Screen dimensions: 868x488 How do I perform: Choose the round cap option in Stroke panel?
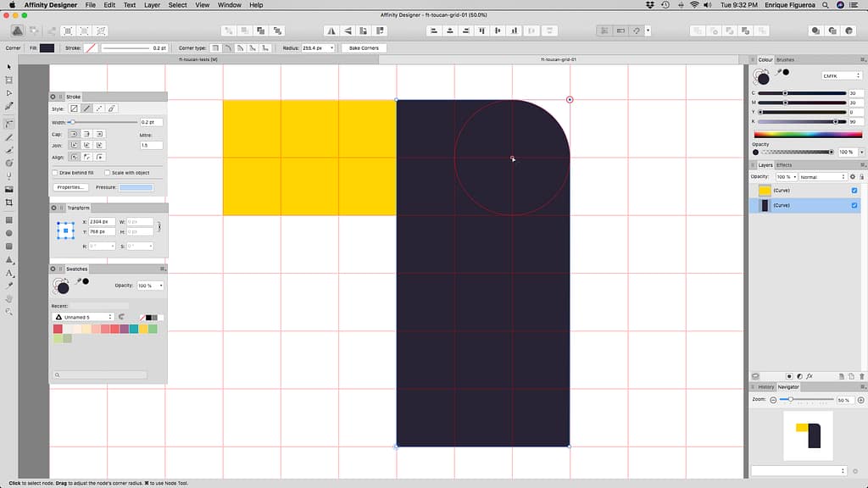coord(86,134)
